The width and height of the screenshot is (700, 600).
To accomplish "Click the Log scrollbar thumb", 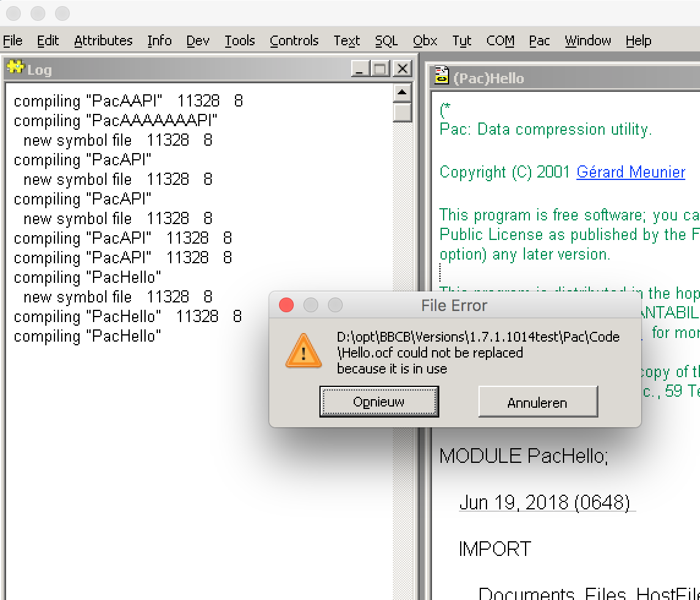I will click(402, 113).
